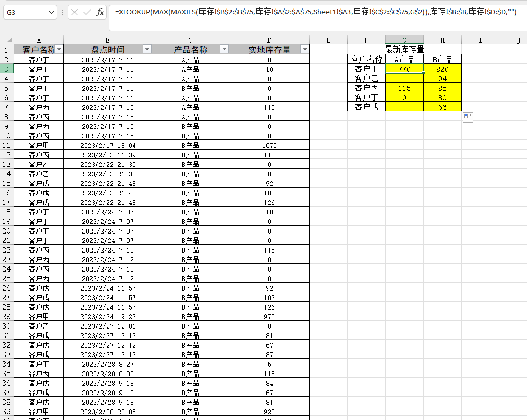527x420 pixels.
Task: Click cell A29 containing 客户甲
Action: tap(39, 316)
